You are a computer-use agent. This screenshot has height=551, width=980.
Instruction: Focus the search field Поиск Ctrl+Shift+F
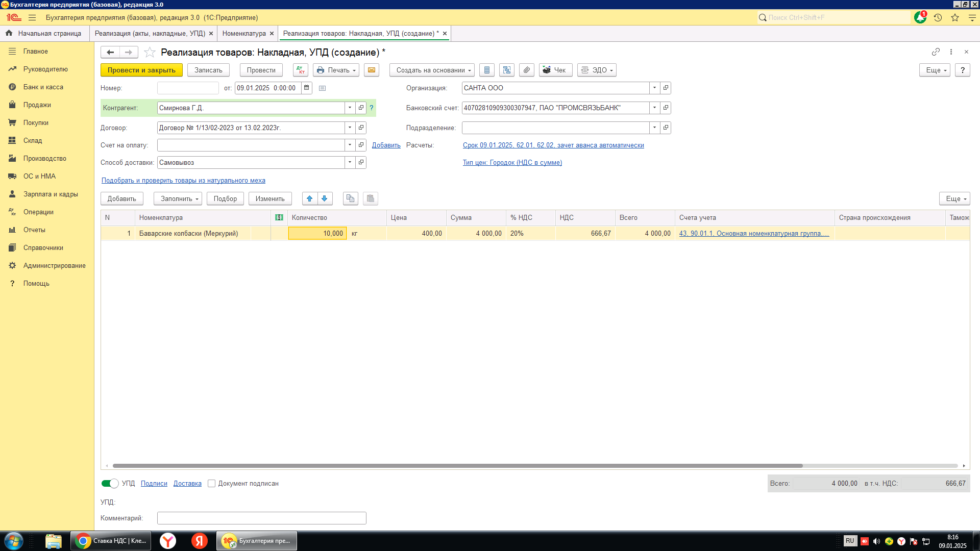coord(835,17)
